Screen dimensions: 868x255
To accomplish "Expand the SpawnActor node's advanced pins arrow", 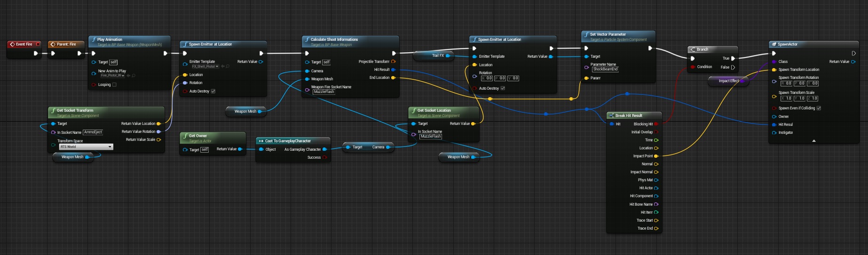I will 814,140.
